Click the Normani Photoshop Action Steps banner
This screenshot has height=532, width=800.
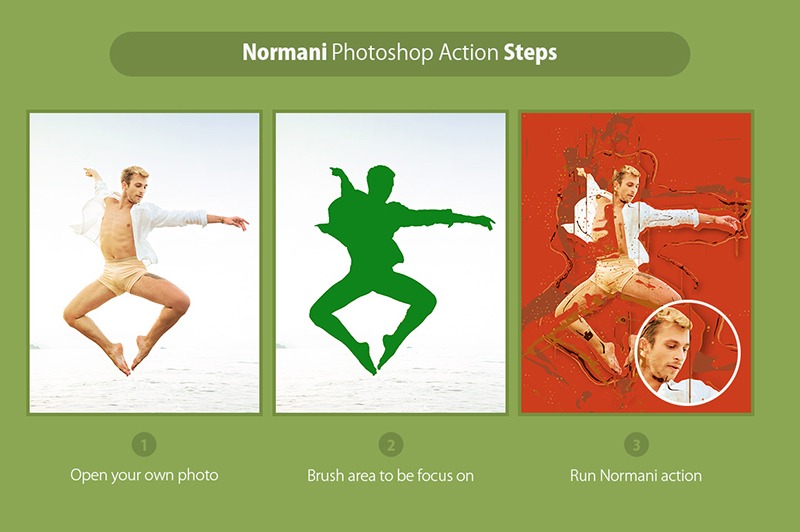(x=399, y=54)
